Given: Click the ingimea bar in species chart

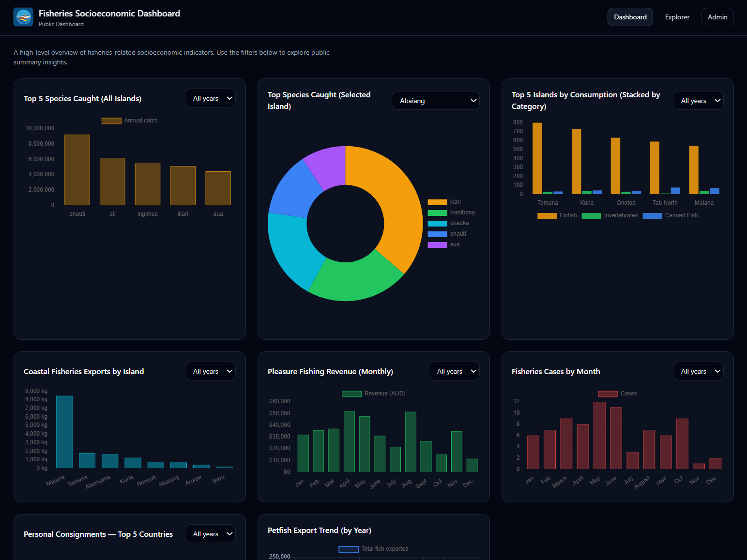Looking at the screenshot, I should [148, 184].
